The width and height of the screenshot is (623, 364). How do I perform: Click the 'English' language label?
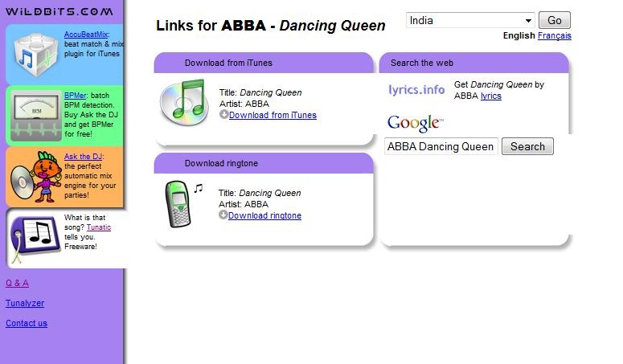[x=519, y=35]
